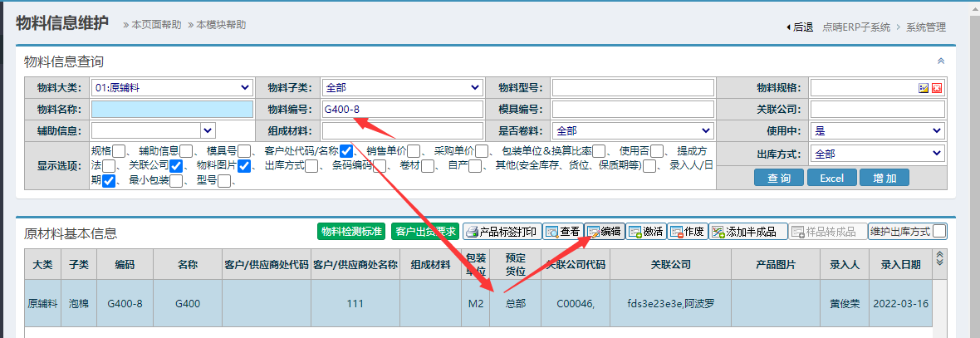Uncheck the 客户处代码/名称 checkbox
The image size is (980, 338).
346,150
